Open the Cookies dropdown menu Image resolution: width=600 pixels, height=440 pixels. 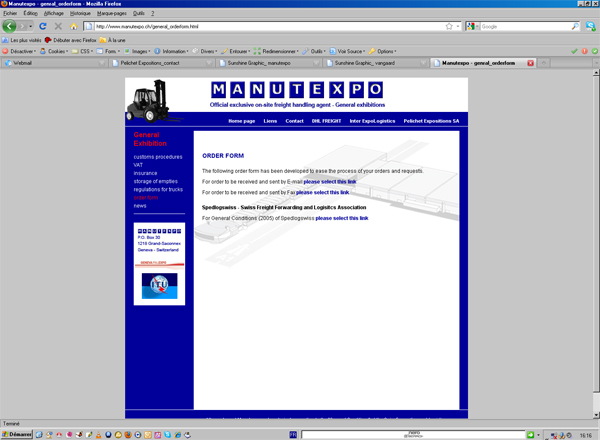click(54, 51)
